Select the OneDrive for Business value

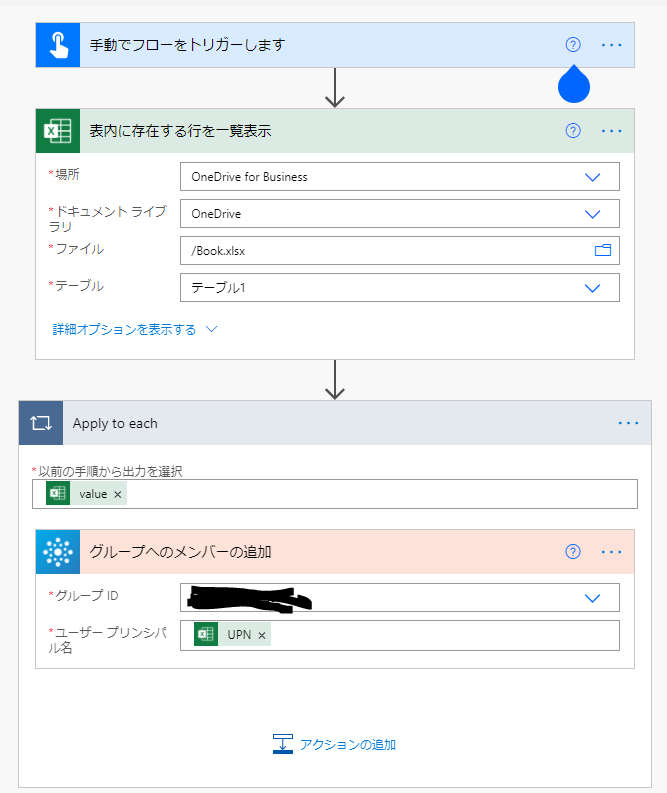point(249,177)
